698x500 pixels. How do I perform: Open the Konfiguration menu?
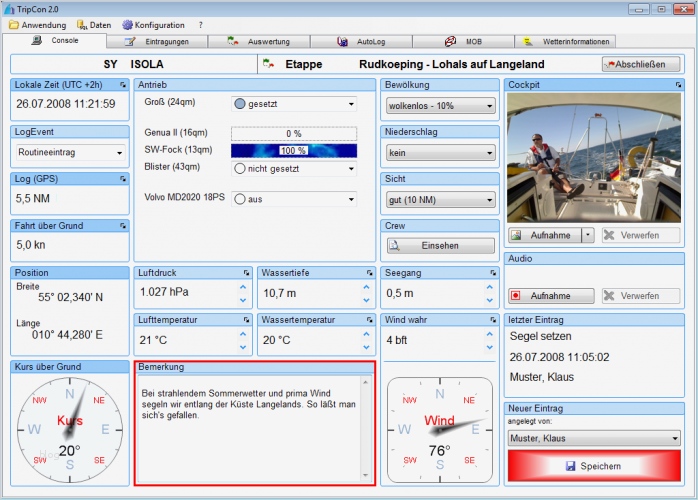(x=154, y=25)
